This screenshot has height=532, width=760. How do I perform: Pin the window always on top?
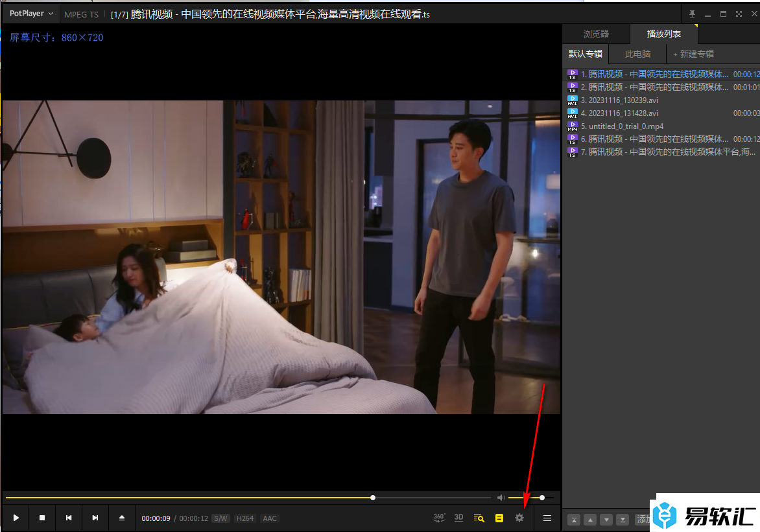[x=692, y=14]
